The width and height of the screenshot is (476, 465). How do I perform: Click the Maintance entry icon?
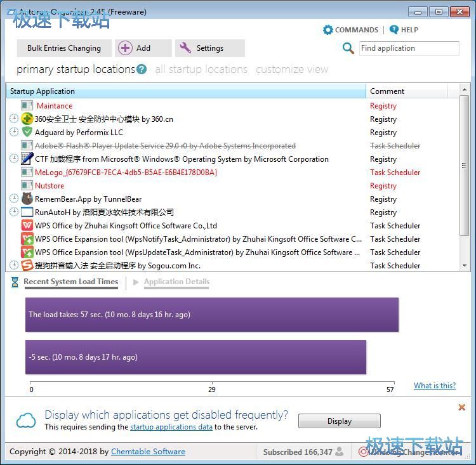click(x=27, y=106)
